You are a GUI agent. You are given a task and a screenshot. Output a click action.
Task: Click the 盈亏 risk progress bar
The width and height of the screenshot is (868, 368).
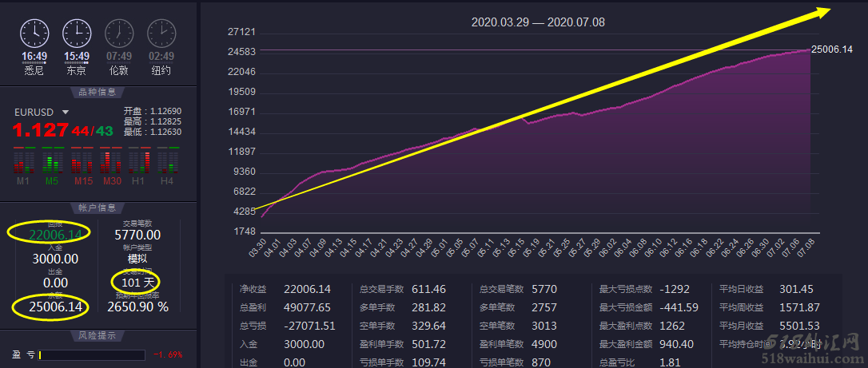tap(91, 354)
